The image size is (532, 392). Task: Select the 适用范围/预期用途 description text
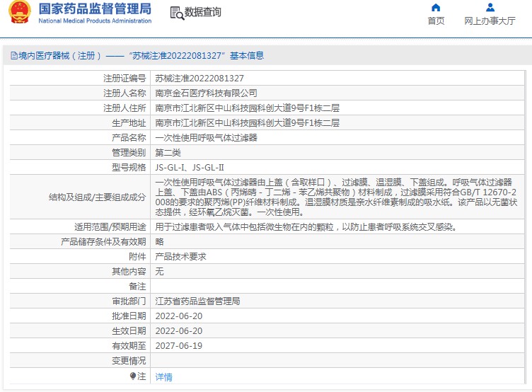pos(306,226)
